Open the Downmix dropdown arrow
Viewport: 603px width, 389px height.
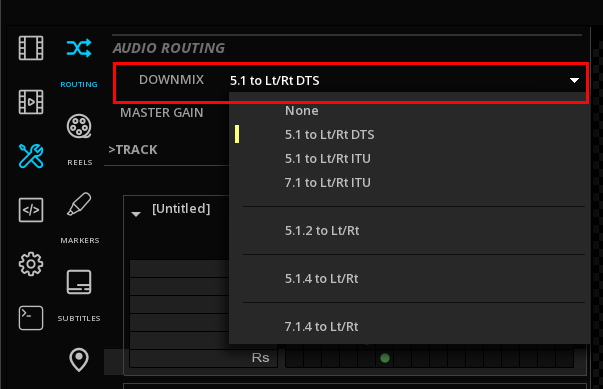pos(574,80)
